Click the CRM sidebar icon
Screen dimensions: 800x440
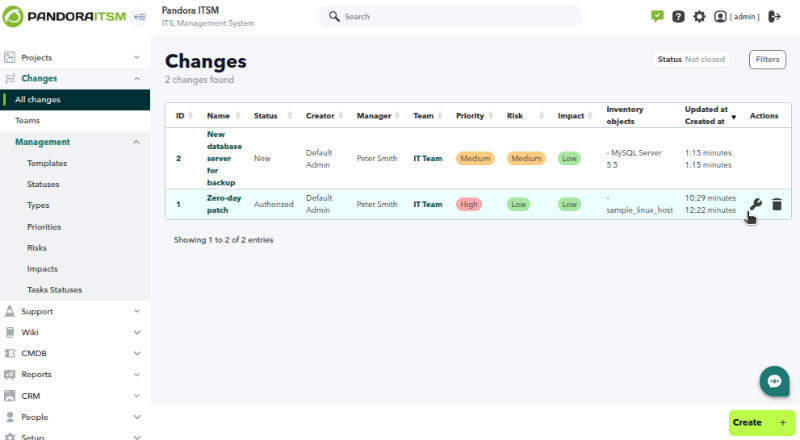[x=9, y=396]
